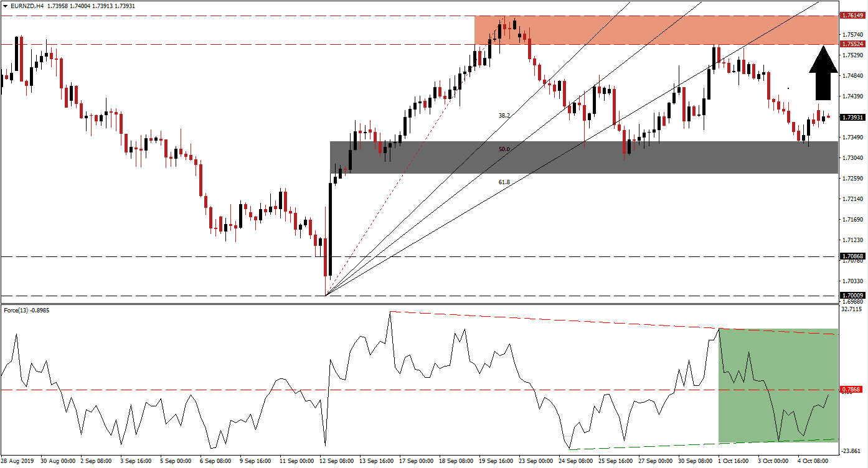The width and height of the screenshot is (868, 468).
Task: Click the 61.8 Fibonacci level label
Action: (504, 181)
